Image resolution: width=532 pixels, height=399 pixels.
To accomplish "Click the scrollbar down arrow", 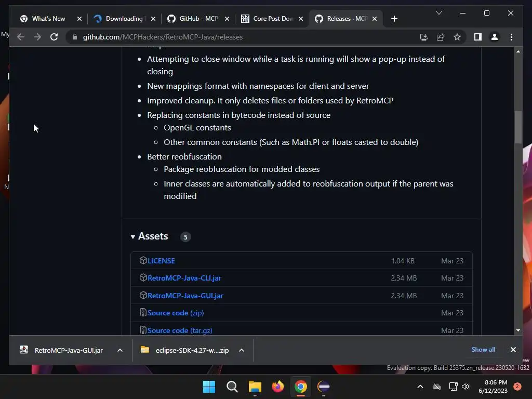I will pyautogui.click(x=518, y=330).
